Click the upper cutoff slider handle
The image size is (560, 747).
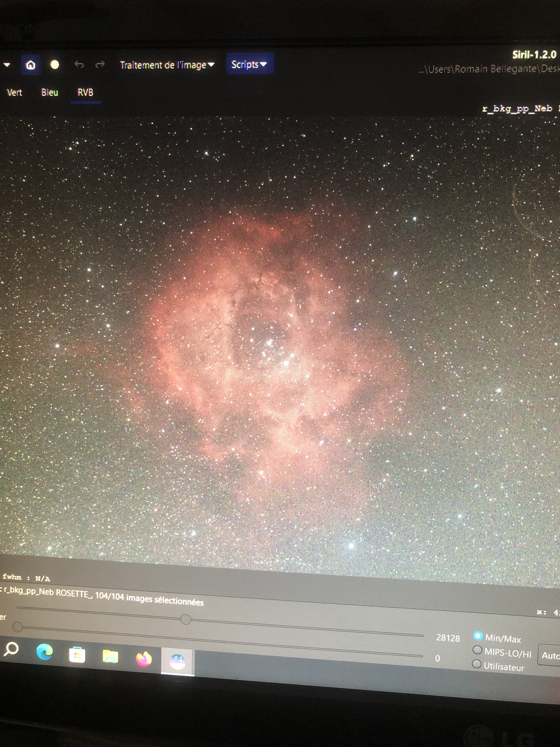(x=186, y=619)
